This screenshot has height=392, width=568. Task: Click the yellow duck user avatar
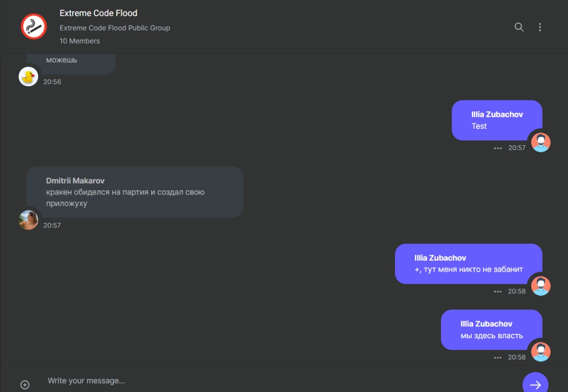coord(28,77)
